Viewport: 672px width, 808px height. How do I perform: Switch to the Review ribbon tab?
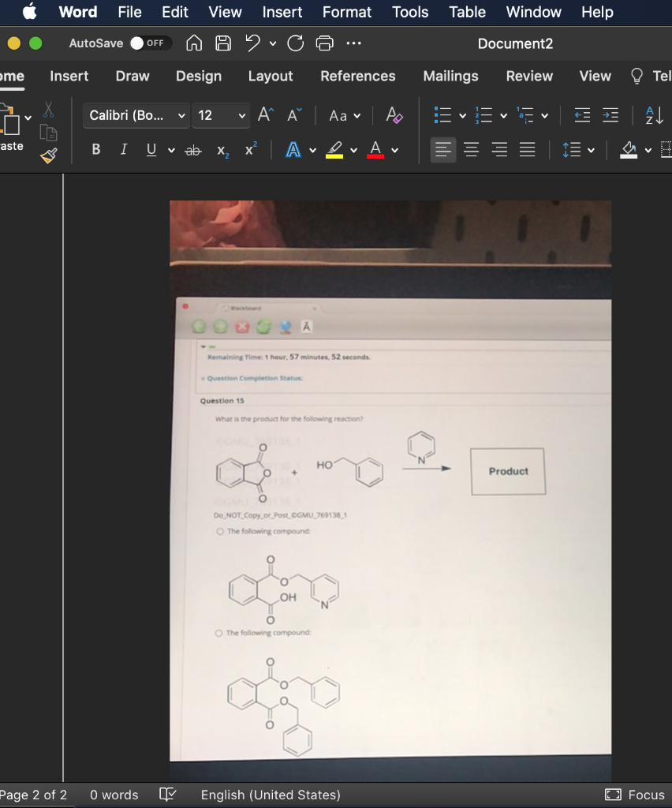point(528,77)
